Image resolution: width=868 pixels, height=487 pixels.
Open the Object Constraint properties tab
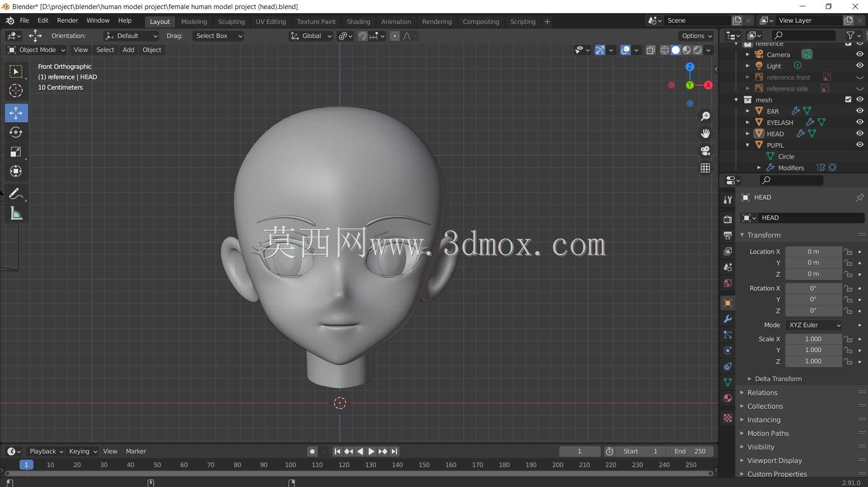click(728, 367)
